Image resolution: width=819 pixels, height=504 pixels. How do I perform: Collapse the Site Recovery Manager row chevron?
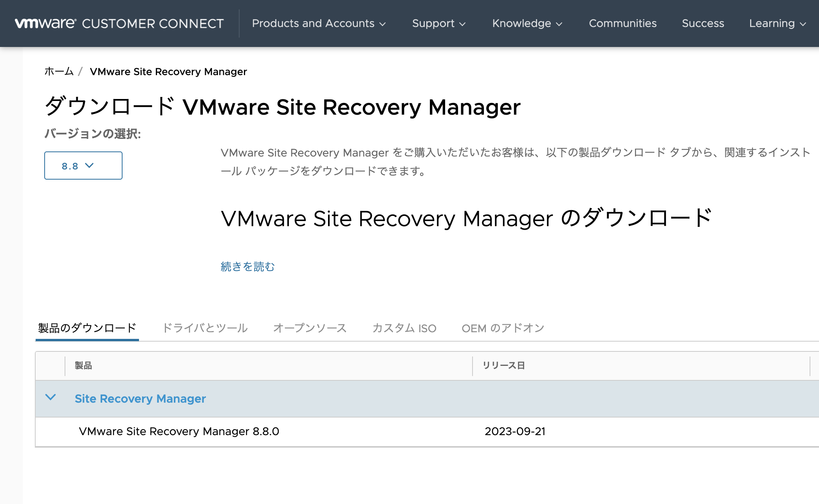(x=51, y=398)
